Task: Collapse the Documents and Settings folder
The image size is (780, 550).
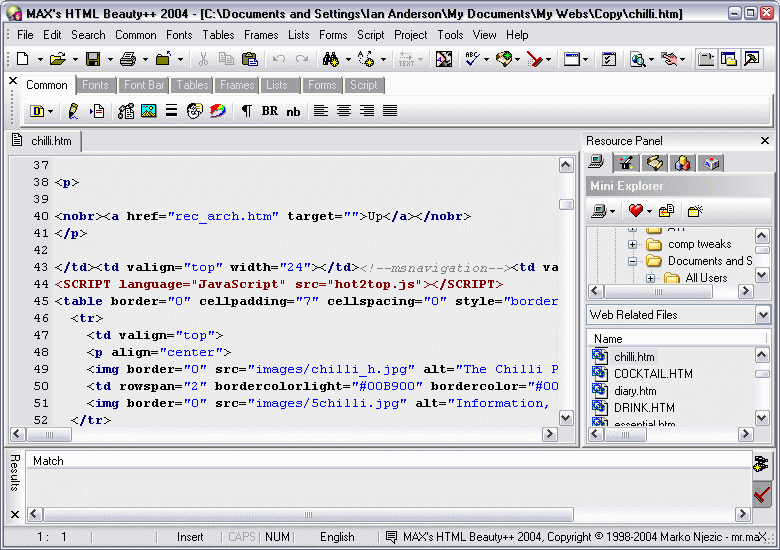Action: 632,261
